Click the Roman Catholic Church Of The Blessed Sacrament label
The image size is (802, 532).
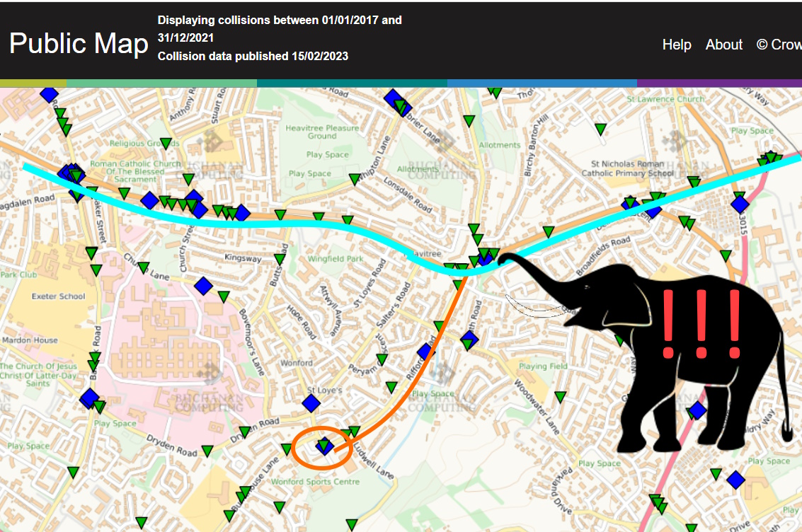pyautogui.click(x=135, y=172)
